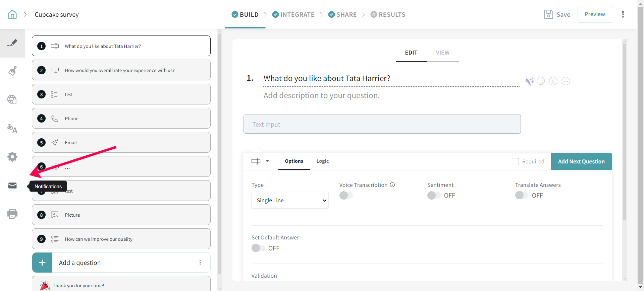Open the design paint brush icon
Screen dimensions: 644x291
[12, 71]
